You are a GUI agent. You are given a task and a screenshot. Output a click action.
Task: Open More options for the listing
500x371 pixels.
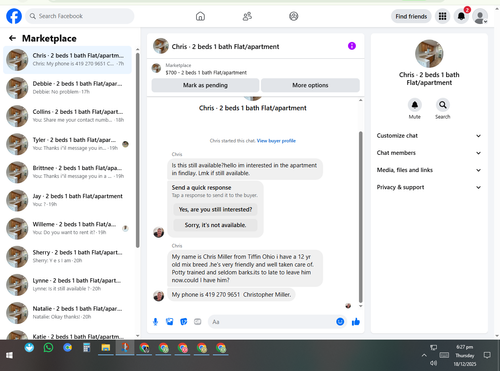[310, 85]
